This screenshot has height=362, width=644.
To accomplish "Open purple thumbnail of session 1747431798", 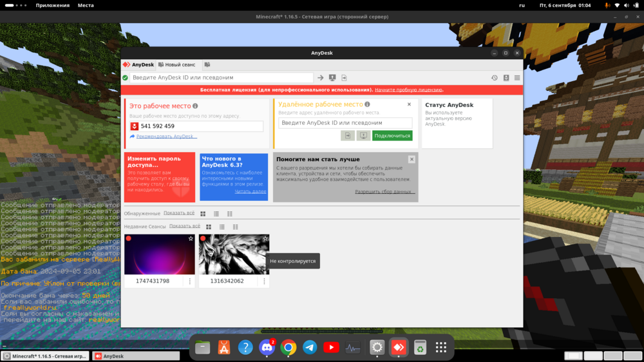I will pyautogui.click(x=160, y=254).
